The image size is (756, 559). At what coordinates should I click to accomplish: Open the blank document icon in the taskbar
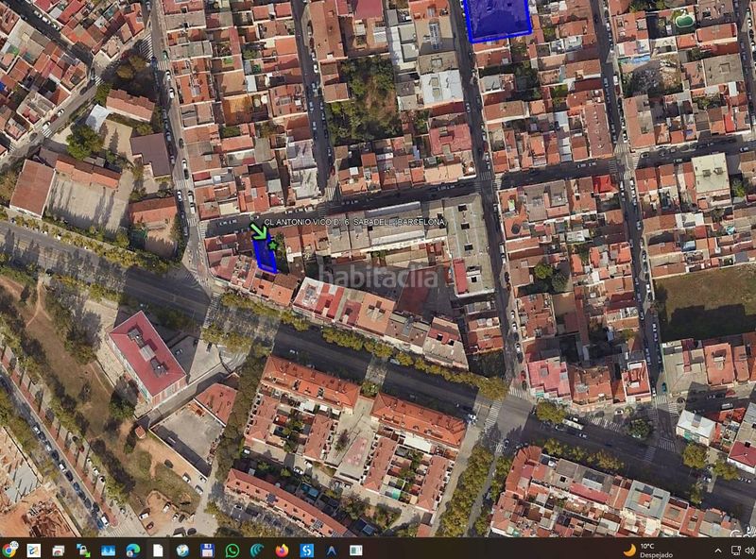coord(158,550)
